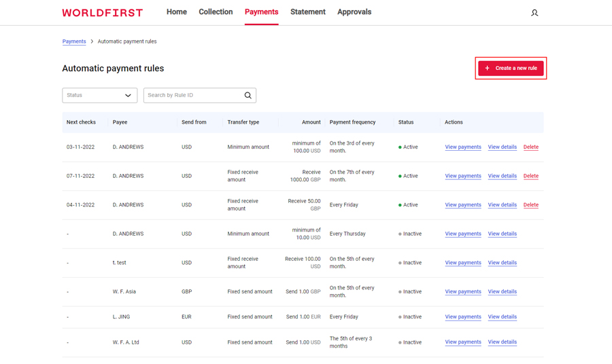Delete the rule checked on 03-11-2022
The width and height of the screenshot is (612, 364).
tap(530, 147)
